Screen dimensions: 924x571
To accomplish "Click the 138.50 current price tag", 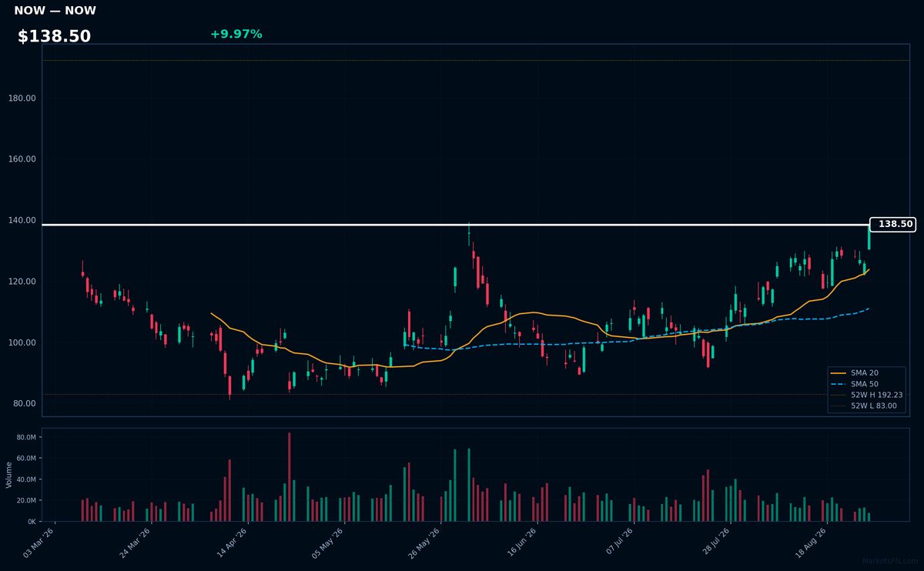I will tap(892, 225).
